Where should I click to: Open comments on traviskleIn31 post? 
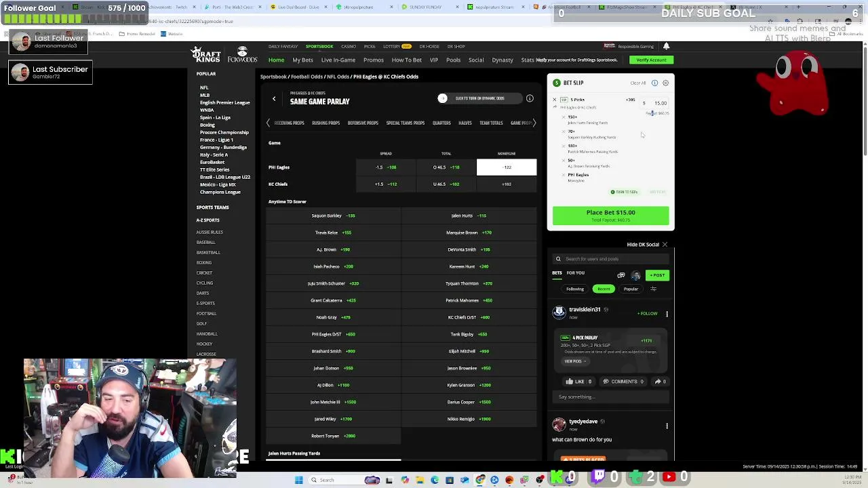tap(623, 382)
